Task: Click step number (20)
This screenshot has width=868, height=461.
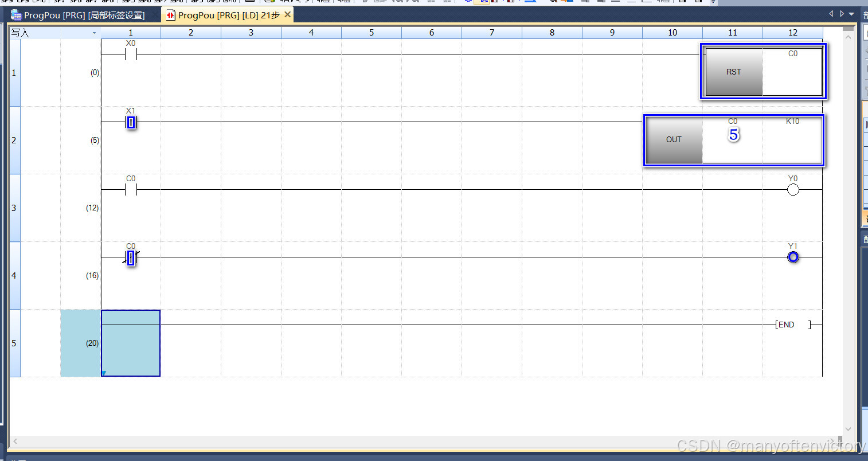Action: point(92,343)
